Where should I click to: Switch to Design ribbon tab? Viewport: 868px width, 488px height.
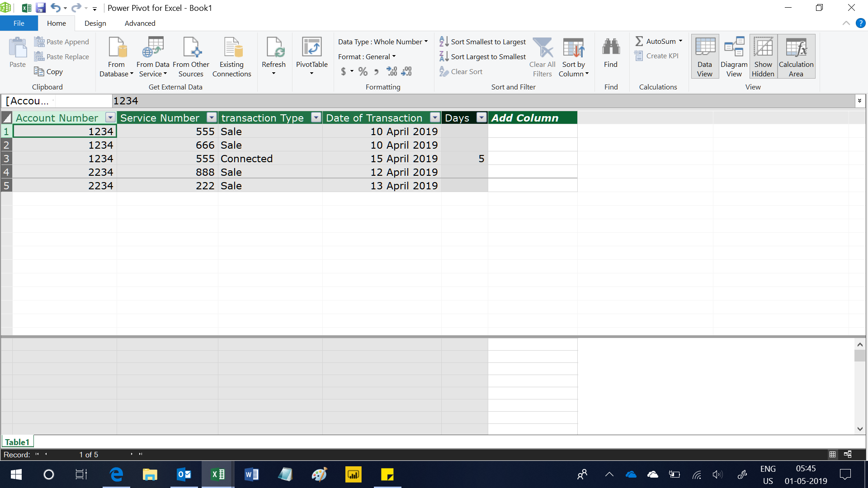tap(95, 23)
